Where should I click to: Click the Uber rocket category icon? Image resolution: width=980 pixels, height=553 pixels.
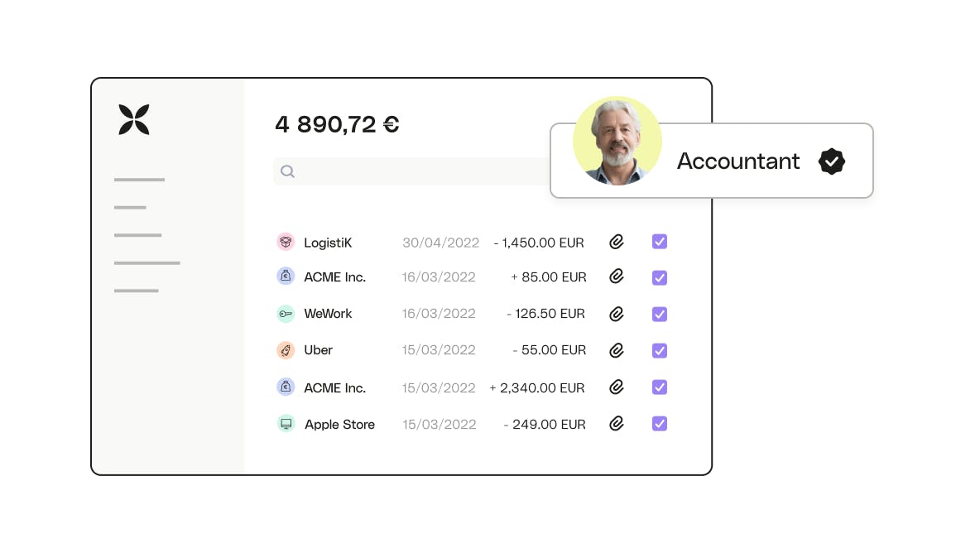click(286, 350)
